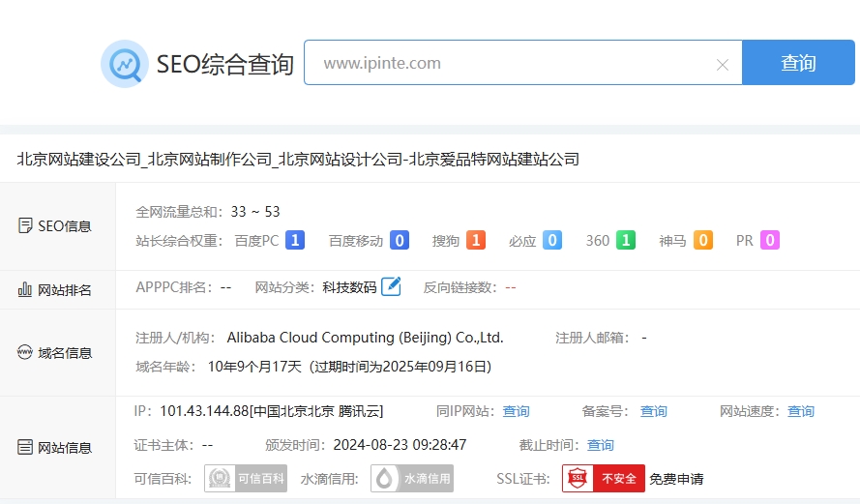Open the 同IP网站 查询 link
The height and width of the screenshot is (504, 860).
(x=516, y=411)
